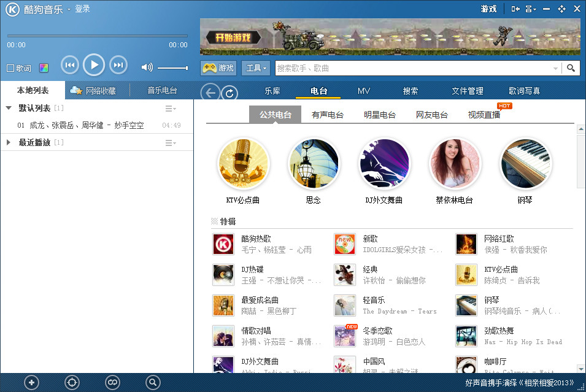Switch to the 搜索 tab
Image resolution: width=586 pixels, height=392 pixels.
(410, 91)
